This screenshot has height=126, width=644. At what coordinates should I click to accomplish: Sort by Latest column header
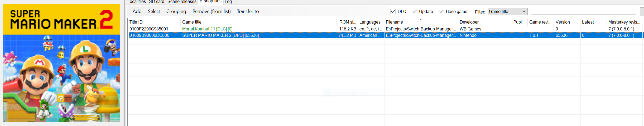pos(594,22)
